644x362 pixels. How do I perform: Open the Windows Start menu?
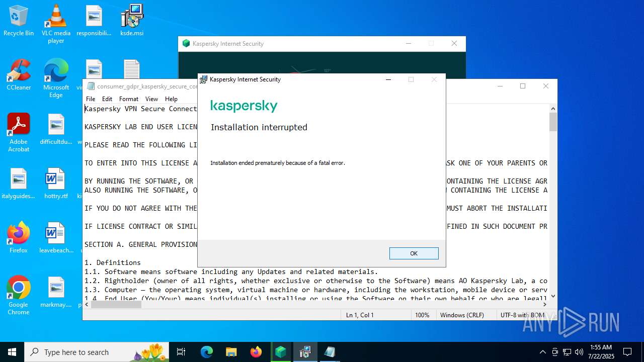click(12, 352)
